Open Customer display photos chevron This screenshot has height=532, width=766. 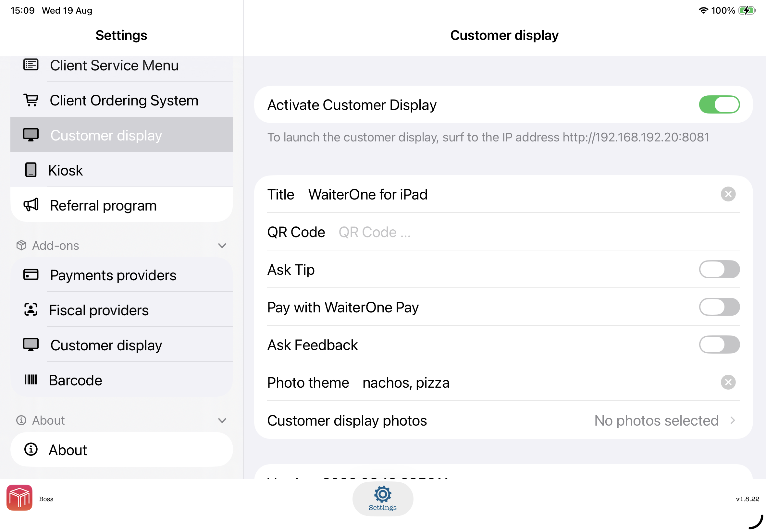click(x=732, y=421)
